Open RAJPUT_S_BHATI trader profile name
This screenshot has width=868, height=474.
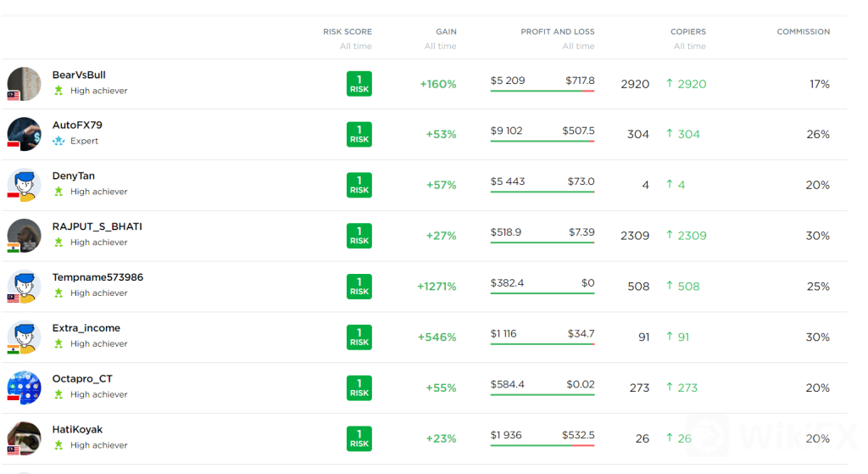coord(97,226)
